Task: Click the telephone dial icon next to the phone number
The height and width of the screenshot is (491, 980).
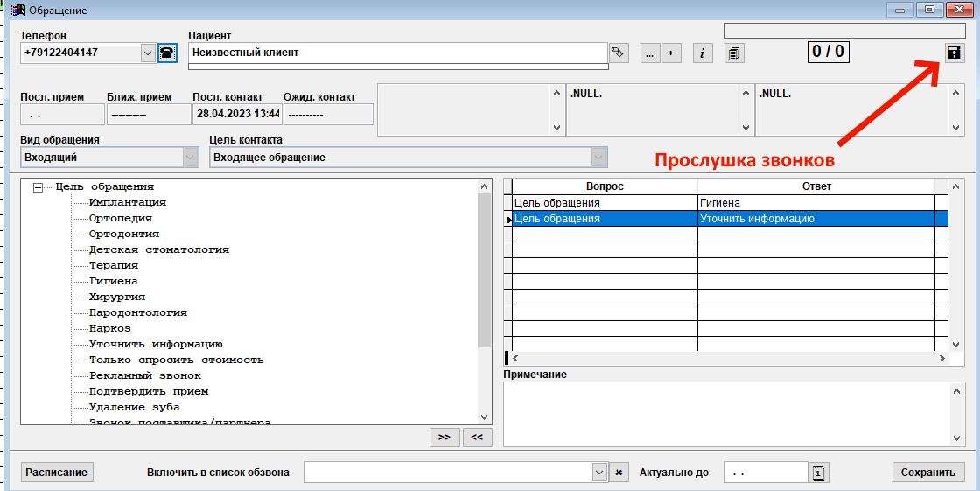Action: [x=167, y=53]
